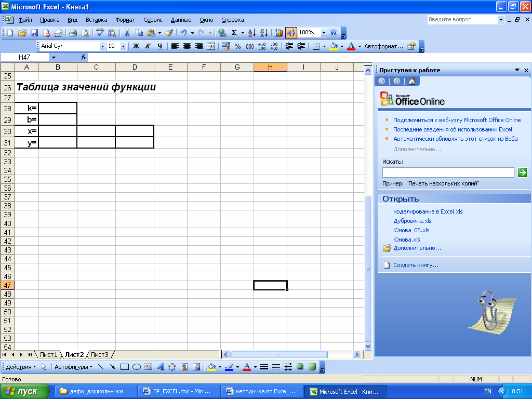The height and width of the screenshot is (399, 532).
Task: Open font color dropdown arrow
Action: pyautogui.click(x=360, y=46)
